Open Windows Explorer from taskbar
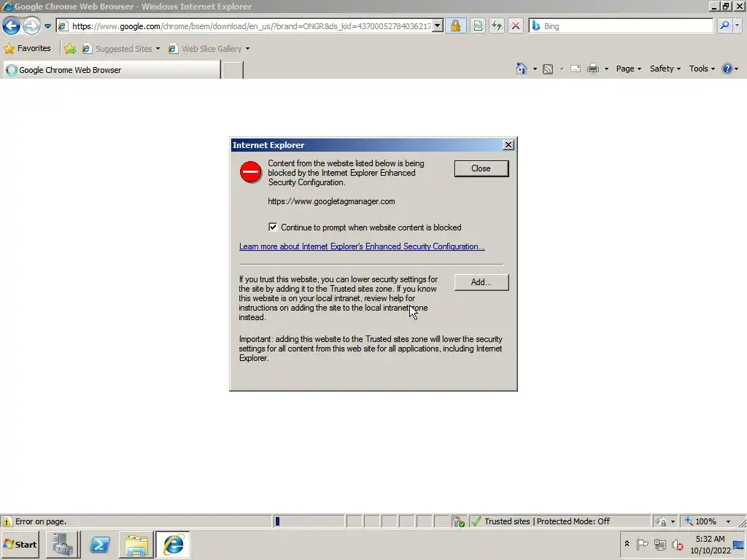747x560 pixels. tap(136, 544)
